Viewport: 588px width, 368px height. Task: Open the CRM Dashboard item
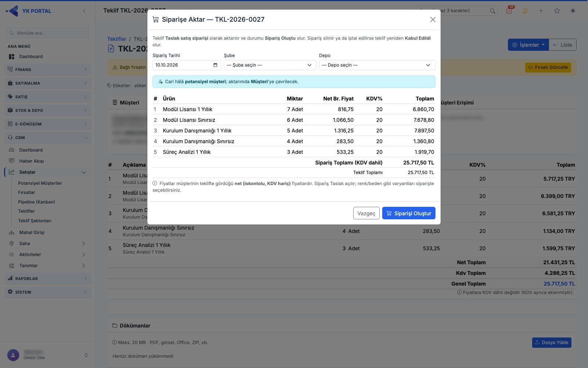[31, 150]
